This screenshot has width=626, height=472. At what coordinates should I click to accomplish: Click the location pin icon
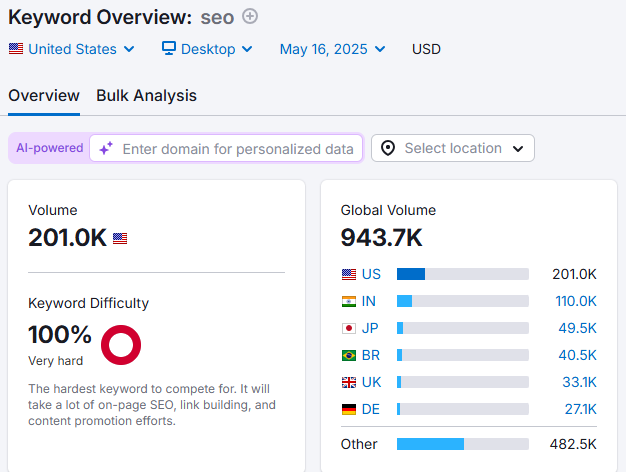(x=389, y=148)
